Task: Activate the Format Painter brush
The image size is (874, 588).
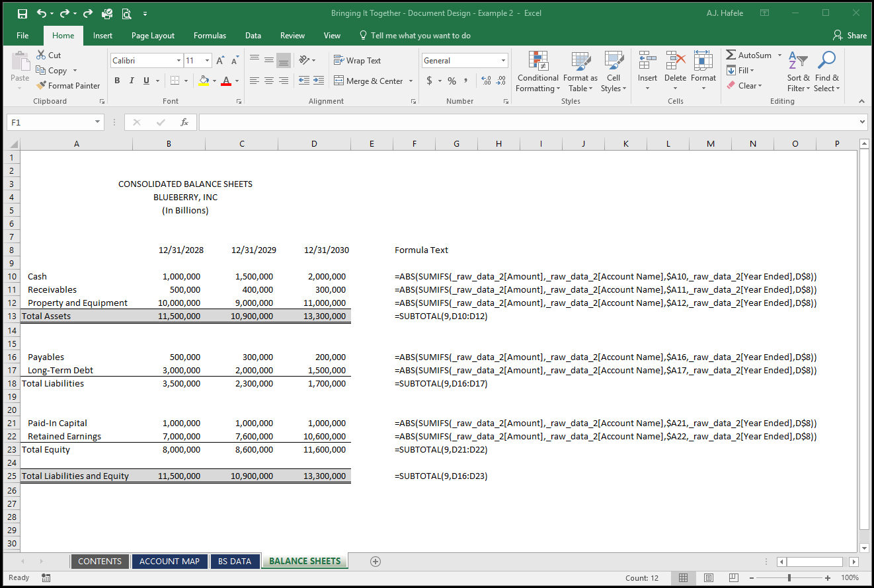Action: 41,86
